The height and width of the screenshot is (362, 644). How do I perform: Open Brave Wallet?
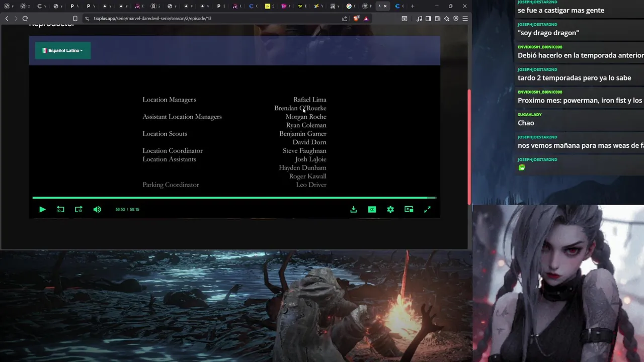tap(437, 19)
